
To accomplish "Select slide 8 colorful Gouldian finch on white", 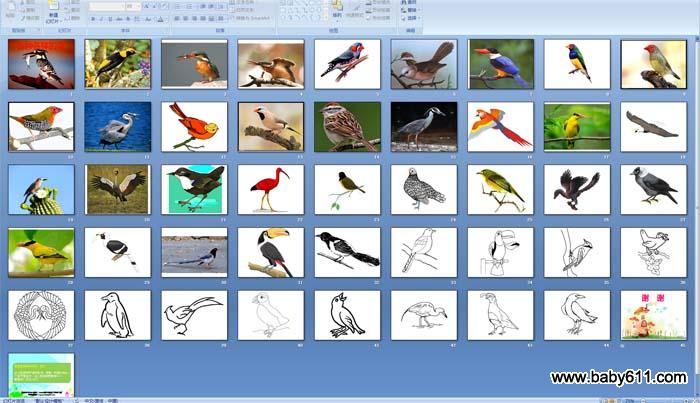I will pos(577,64).
